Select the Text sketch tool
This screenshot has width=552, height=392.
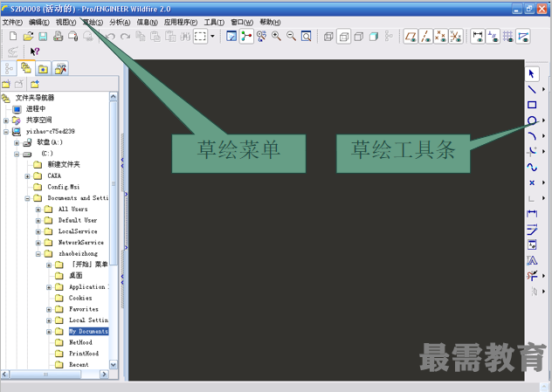[x=532, y=260]
